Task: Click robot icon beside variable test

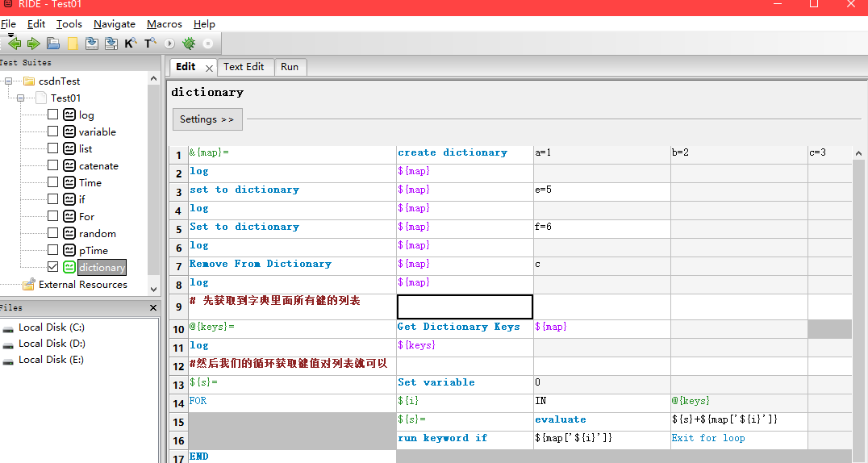Action: tap(69, 131)
